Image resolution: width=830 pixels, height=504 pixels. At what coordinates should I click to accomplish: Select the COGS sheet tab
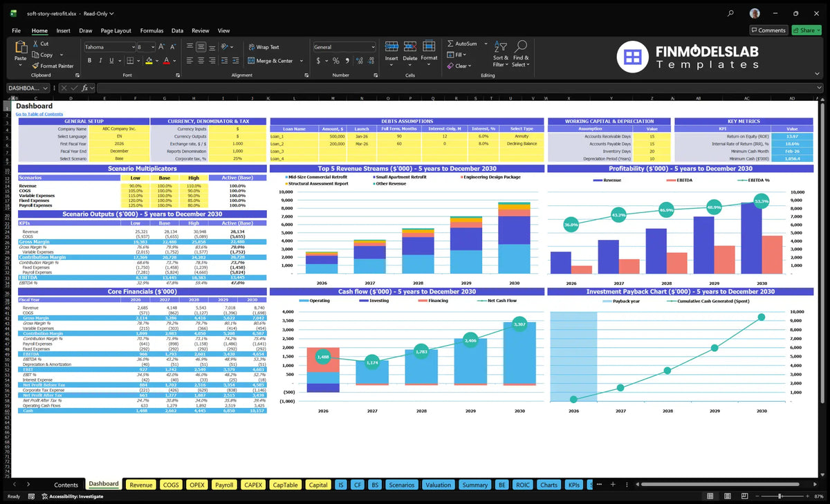click(x=171, y=485)
